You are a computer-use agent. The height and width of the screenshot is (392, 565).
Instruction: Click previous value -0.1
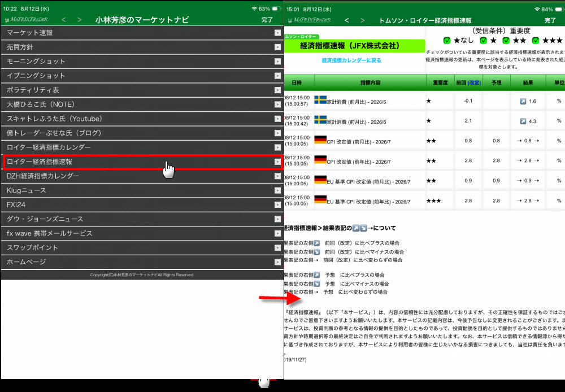(468, 101)
